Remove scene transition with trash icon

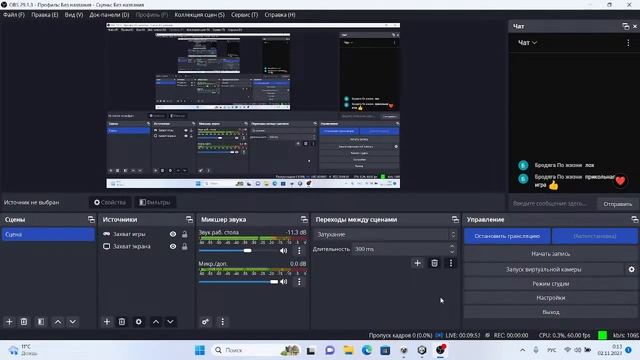click(x=434, y=263)
